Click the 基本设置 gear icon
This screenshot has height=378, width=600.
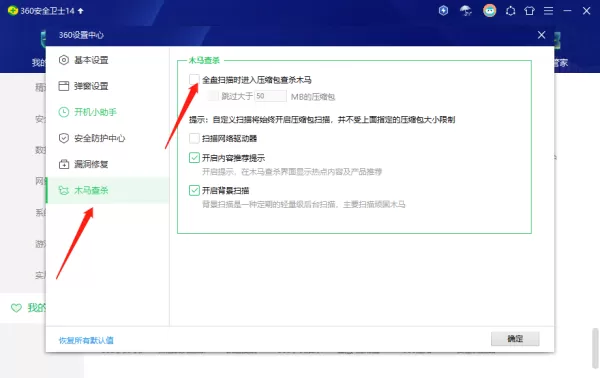point(64,60)
